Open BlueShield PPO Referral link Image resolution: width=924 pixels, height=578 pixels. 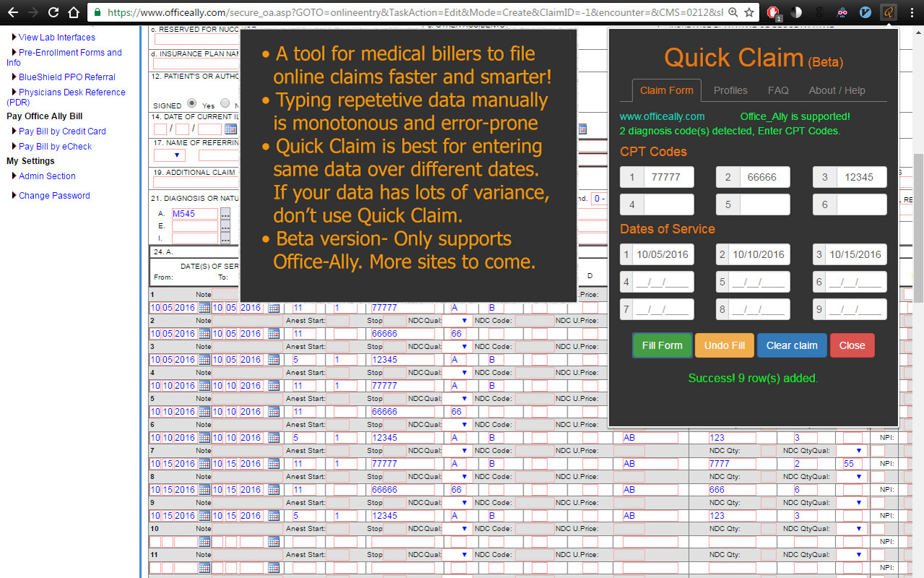click(67, 77)
